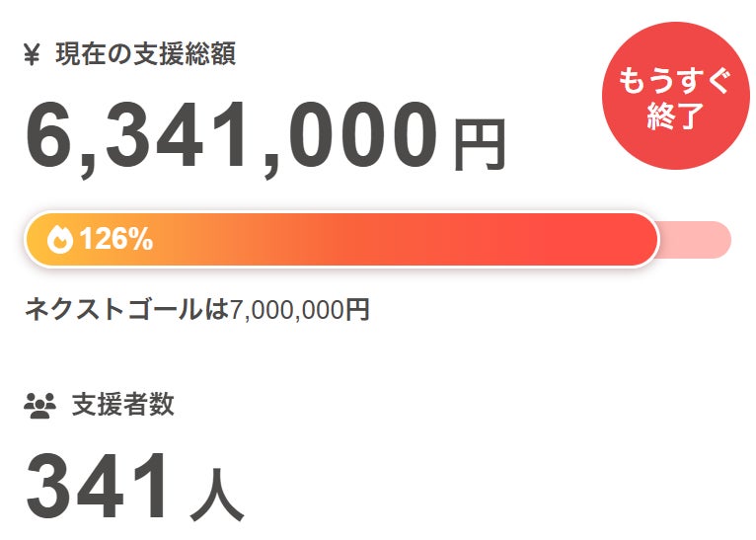The image size is (756, 540).
Task: Click the 6,341,000 total amount
Action: 231,137
